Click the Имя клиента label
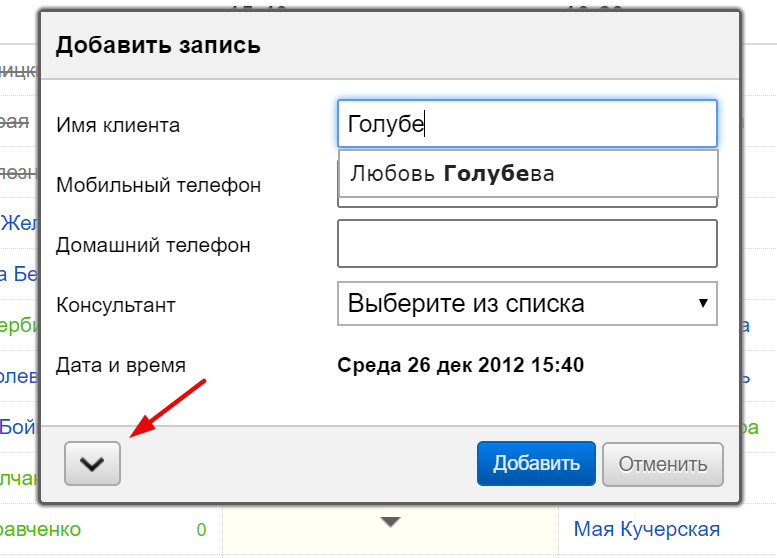The width and height of the screenshot is (777, 558). pyautogui.click(x=118, y=126)
